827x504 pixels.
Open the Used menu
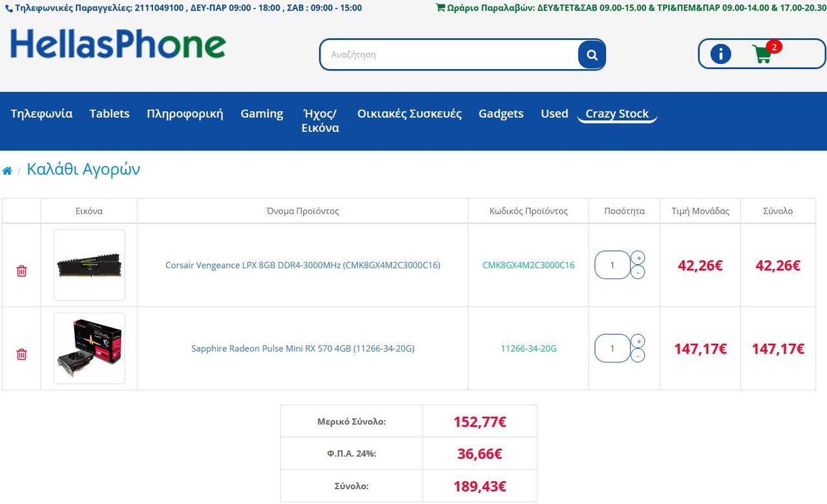point(554,114)
